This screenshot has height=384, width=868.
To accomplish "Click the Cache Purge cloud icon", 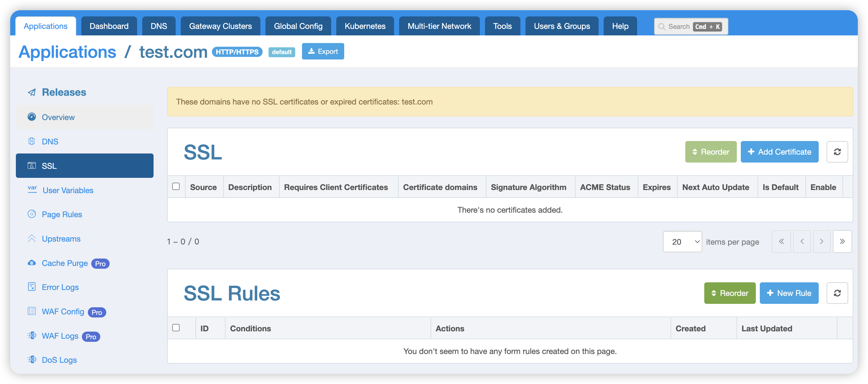I will (31, 262).
